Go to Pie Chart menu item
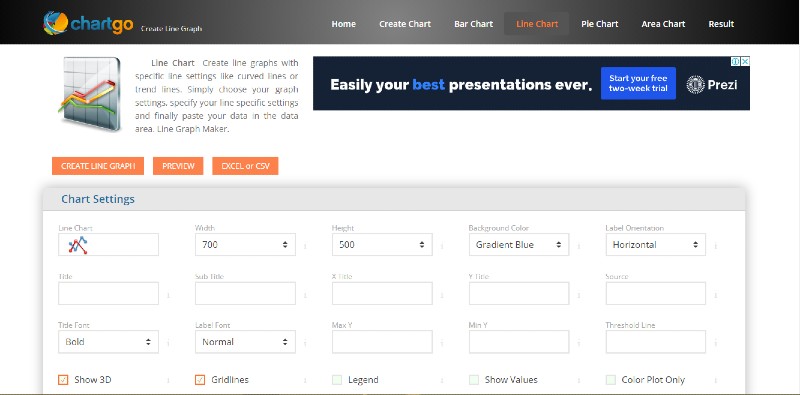The width and height of the screenshot is (800, 395). pyautogui.click(x=599, y=24)
